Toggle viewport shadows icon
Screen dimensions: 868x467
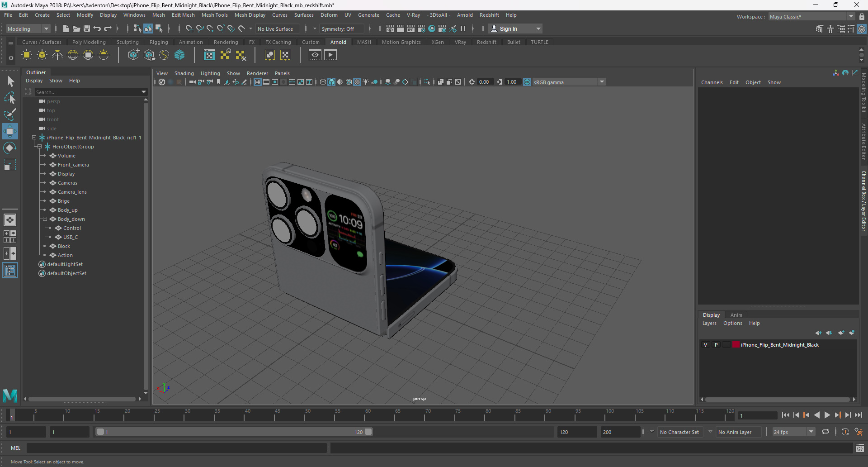coord(375,82)
